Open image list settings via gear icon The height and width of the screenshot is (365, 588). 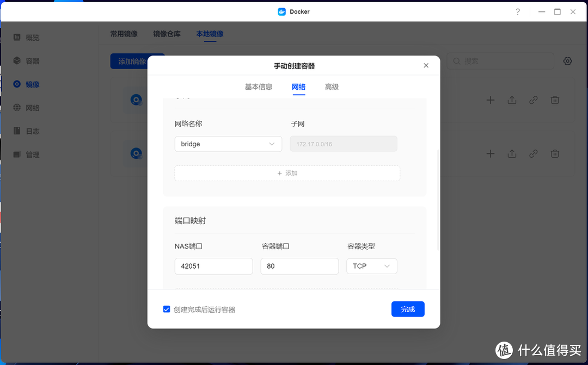click(567, 61)
